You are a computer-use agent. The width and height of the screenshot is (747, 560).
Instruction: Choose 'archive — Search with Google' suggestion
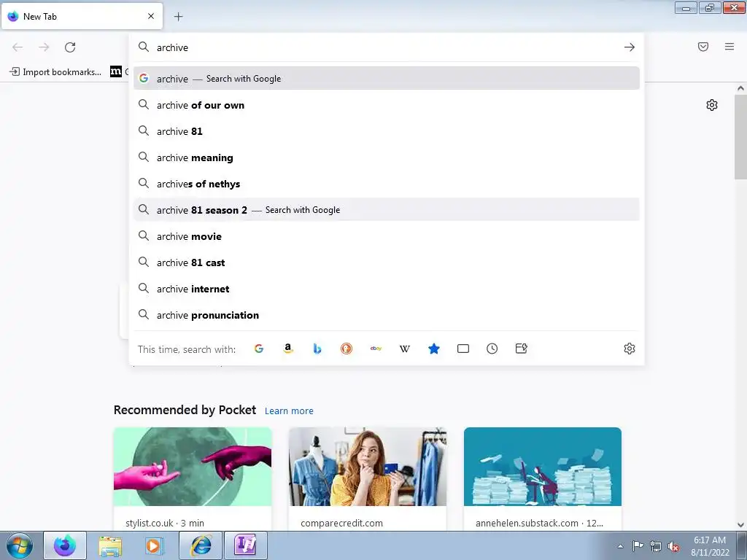tap(387, 79)
